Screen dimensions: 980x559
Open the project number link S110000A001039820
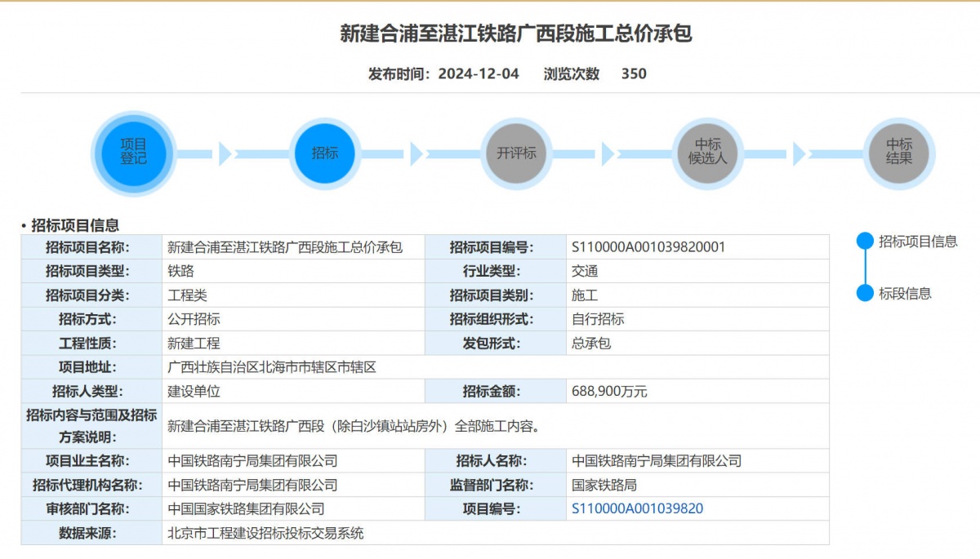[637, 509]
